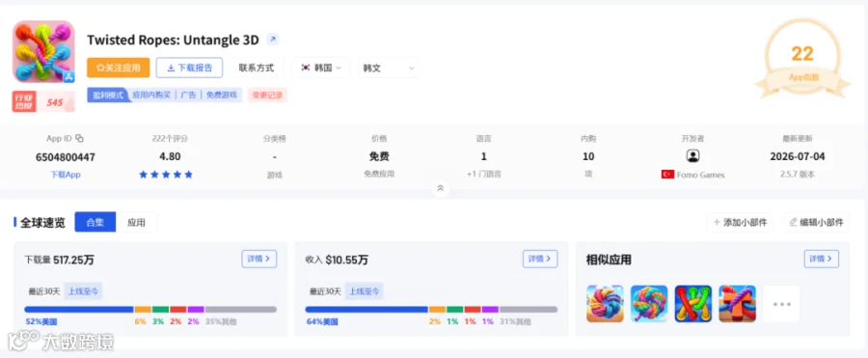This screenshot has width=868, height=358.
Task: Copy the App ID with copy icon
Action: [79, 139]
